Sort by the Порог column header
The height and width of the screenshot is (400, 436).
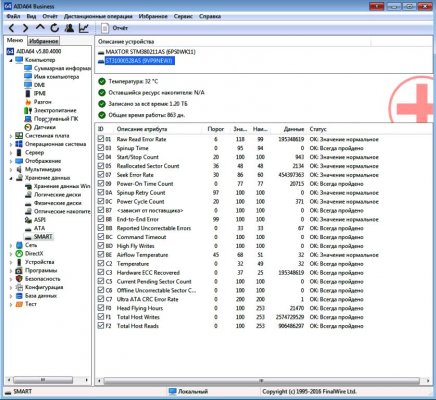tap(216, 129)
